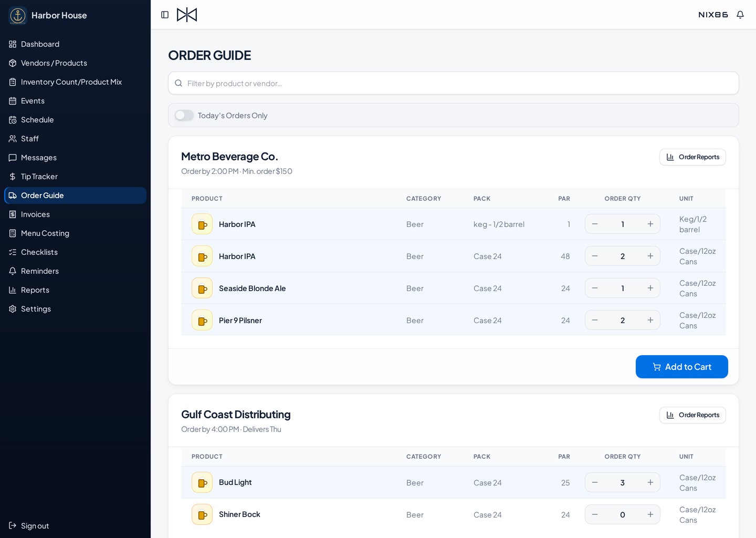
Task: Open the Events page
Action: click(x=75, y=101)
